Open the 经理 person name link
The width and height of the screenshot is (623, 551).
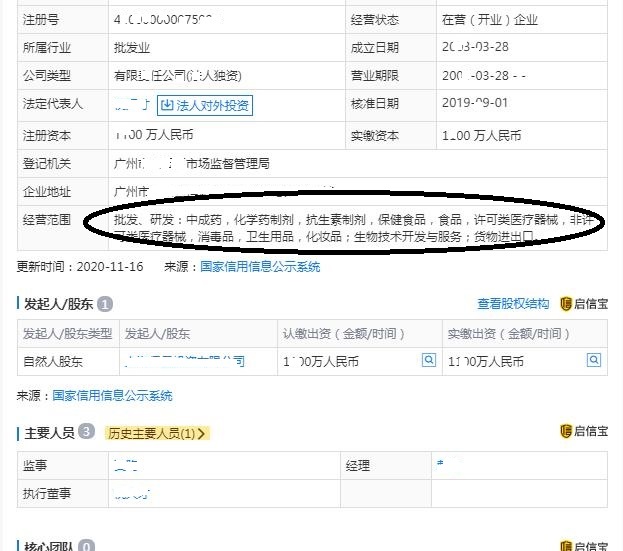(x=443, y=465)
